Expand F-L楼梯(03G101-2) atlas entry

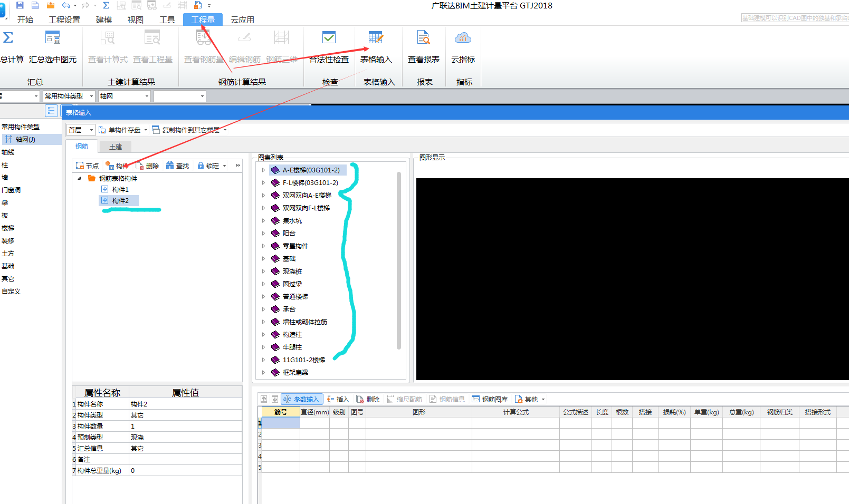coord(263,182)
